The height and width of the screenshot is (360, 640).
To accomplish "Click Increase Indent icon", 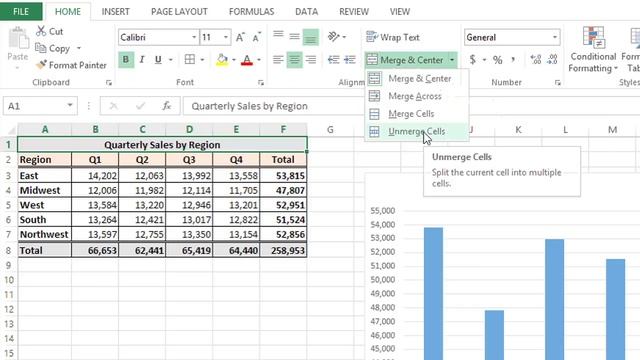I will point(350,60).
